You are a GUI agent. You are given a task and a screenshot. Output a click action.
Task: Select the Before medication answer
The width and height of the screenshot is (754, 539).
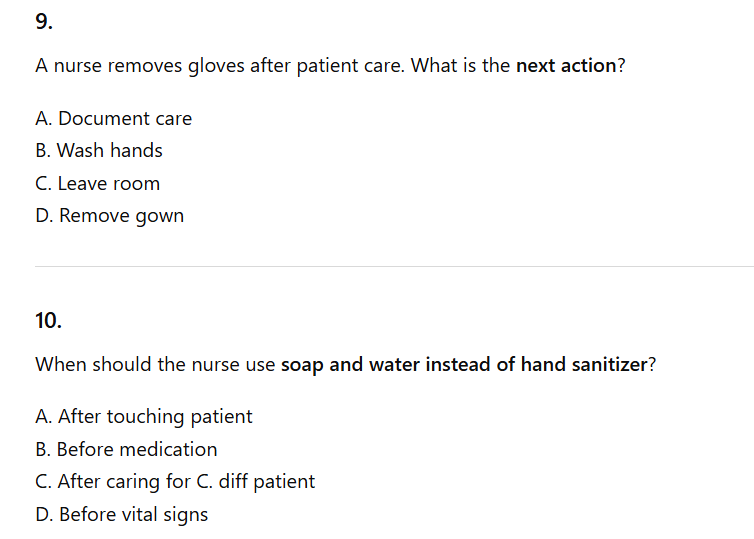click(125, 449)
